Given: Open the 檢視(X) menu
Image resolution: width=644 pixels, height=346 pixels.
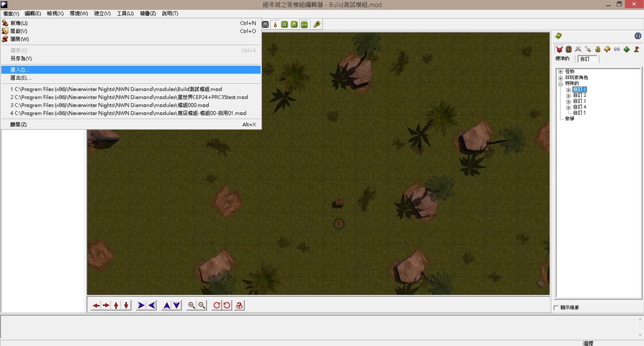Looking at the screenshot, I should click(x=55, y=13).
